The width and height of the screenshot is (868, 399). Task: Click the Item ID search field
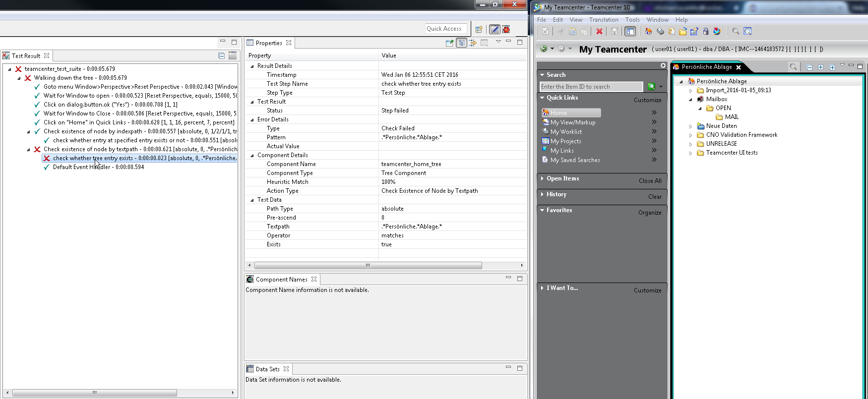click(591, 87)
